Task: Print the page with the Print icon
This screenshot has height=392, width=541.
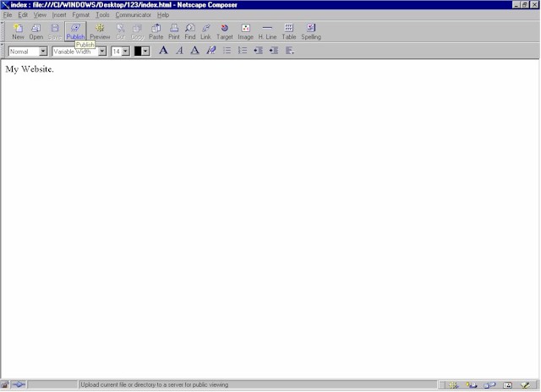Action: tap(174, 32)
